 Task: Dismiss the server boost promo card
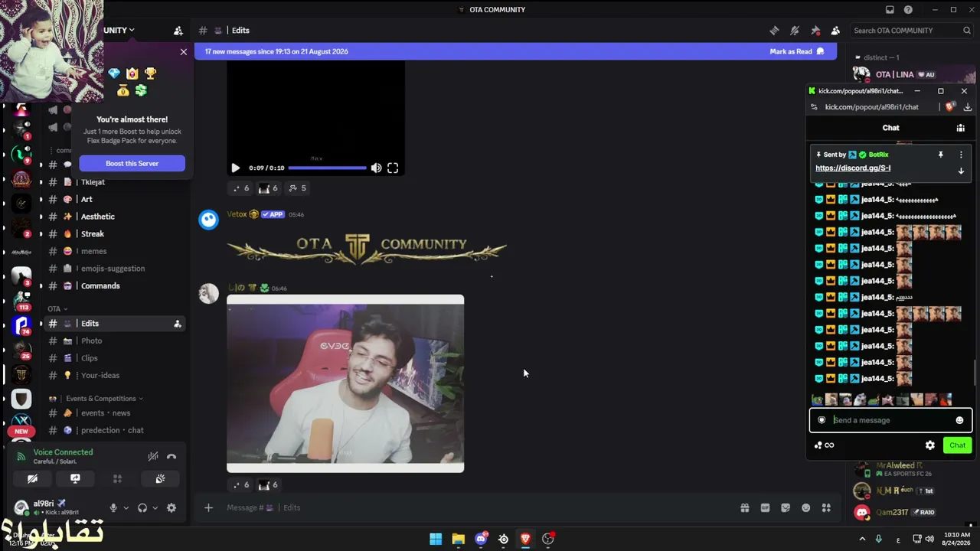click(184, 52)
